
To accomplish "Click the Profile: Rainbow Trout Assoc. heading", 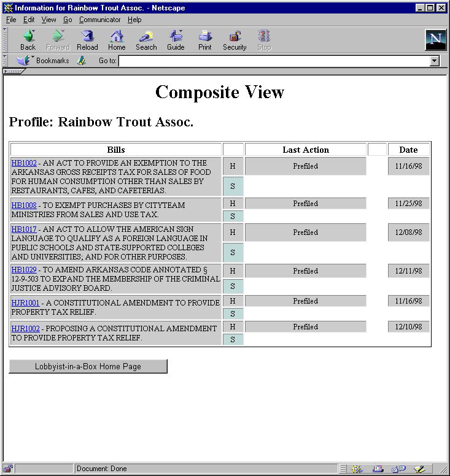I will tap(101, 122).
